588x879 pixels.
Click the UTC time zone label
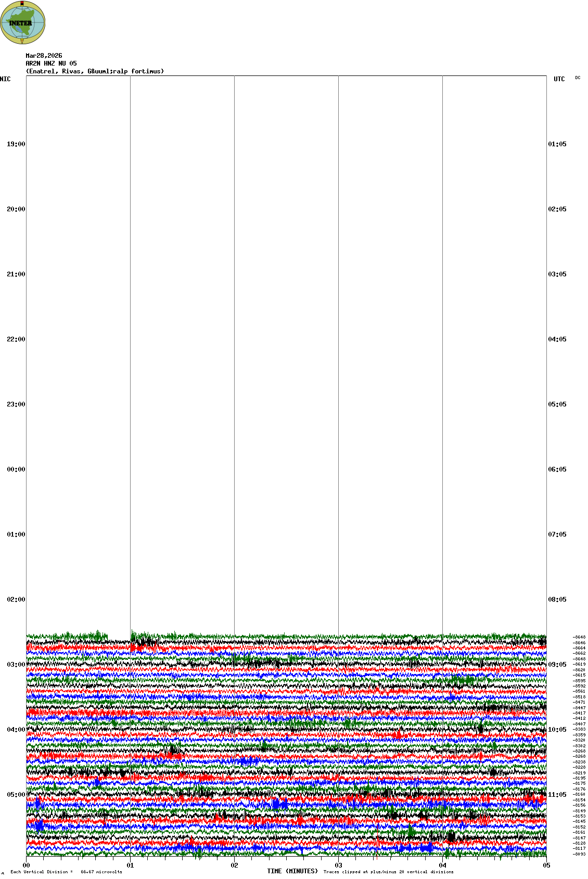[x=559, y=79]
